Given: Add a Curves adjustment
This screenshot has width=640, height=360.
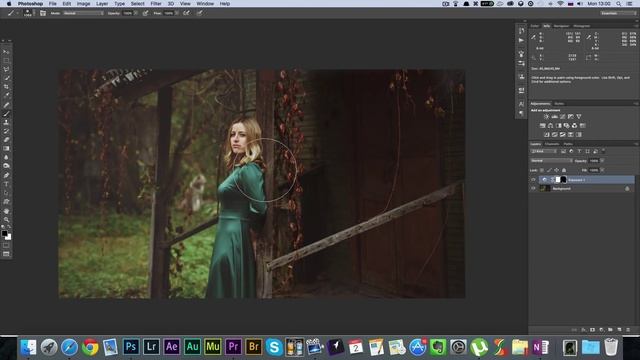Looking at the screenshot, I should (562, 116).
